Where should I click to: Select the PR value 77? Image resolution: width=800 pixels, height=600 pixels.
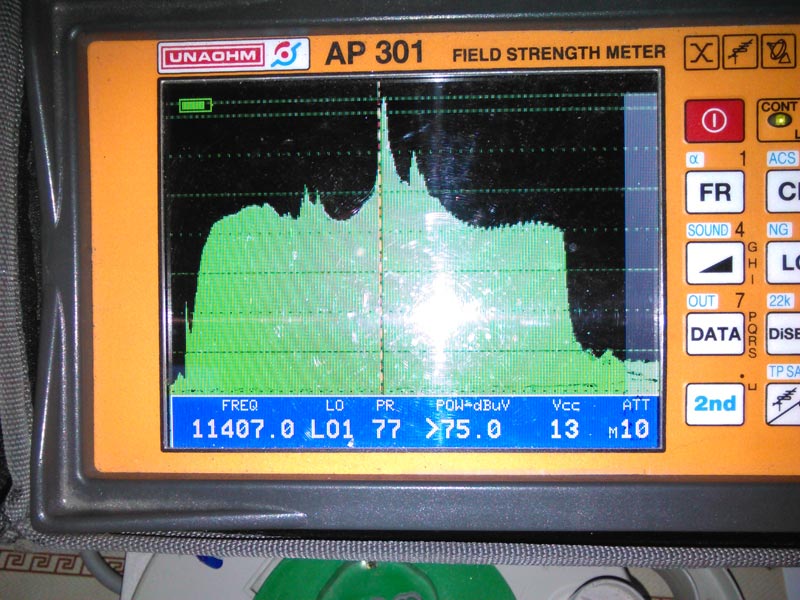386,429
